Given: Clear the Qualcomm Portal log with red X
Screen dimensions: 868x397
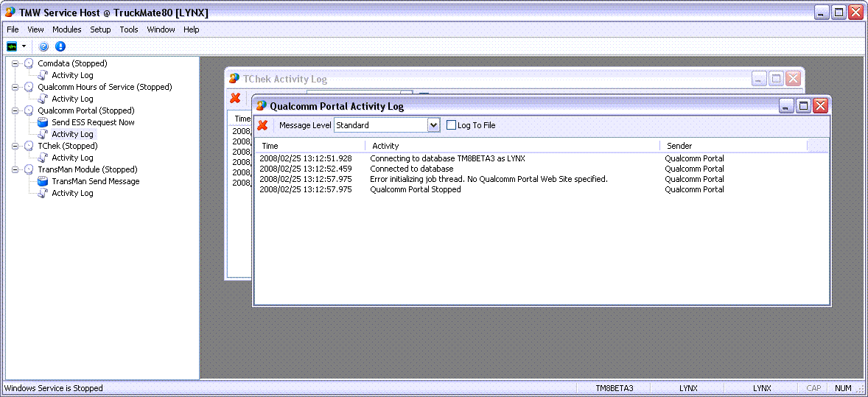Looking at the screenshot, I should point(262,125).
